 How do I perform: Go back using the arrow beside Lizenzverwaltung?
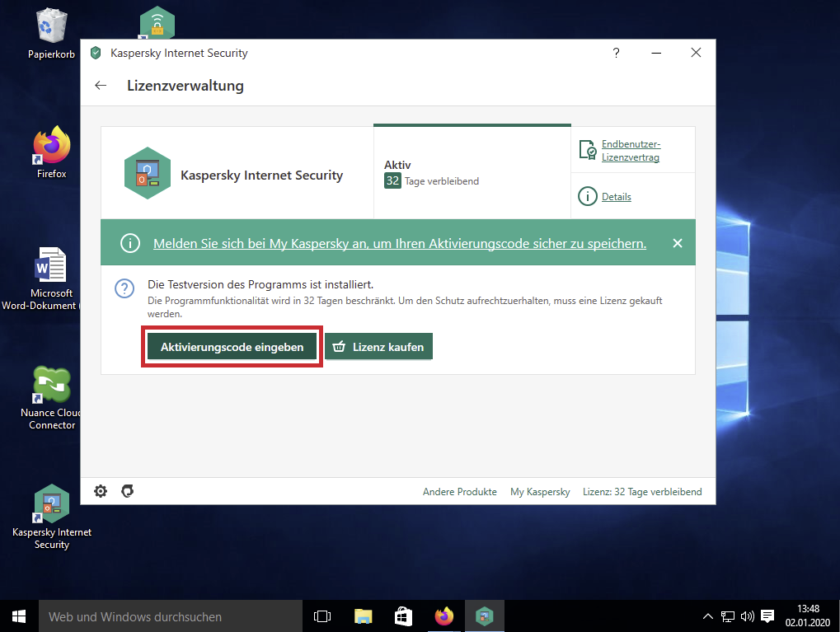(101, 86)
